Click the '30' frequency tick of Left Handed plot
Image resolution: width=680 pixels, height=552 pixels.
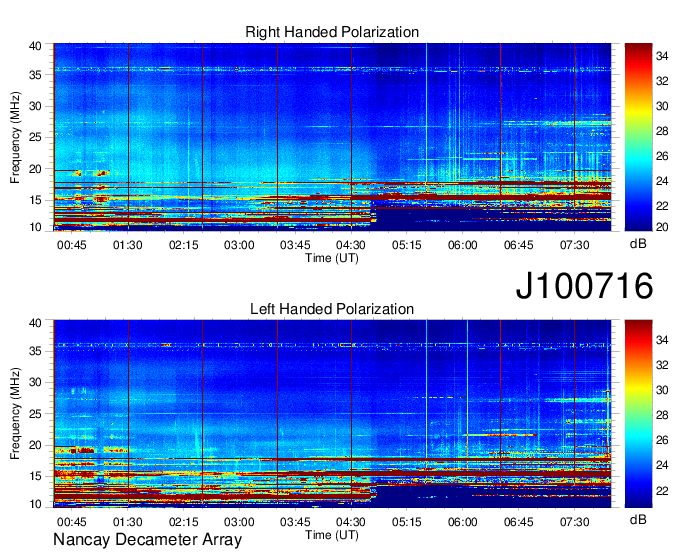pos(35,382)
